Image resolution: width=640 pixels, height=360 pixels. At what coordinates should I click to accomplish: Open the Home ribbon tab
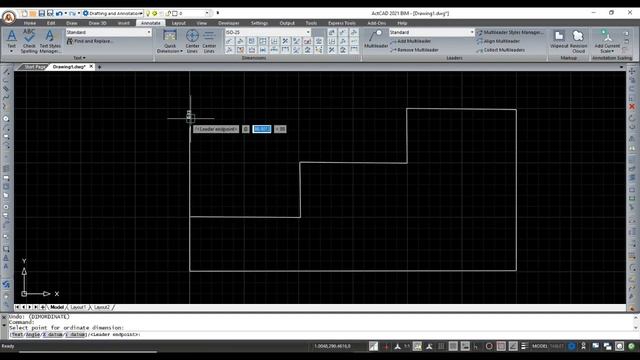tap(29, 23)
